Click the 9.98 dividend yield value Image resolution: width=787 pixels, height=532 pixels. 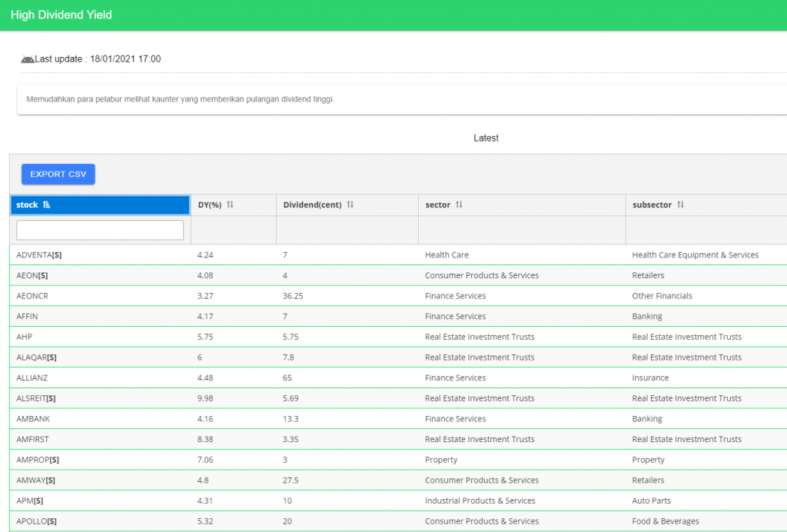pyautogui.click(x=205, y=398)
